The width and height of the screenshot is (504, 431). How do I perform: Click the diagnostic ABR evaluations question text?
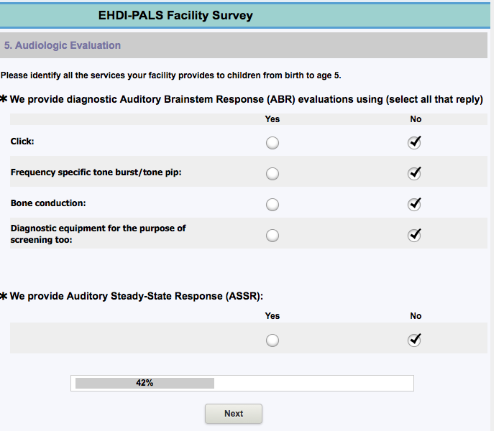pyautogui.click(x=246, y=99)
